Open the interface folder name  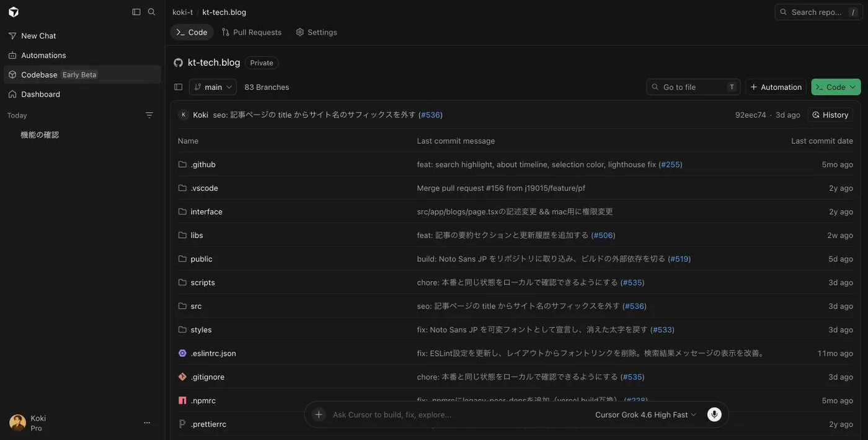(206, 211)
